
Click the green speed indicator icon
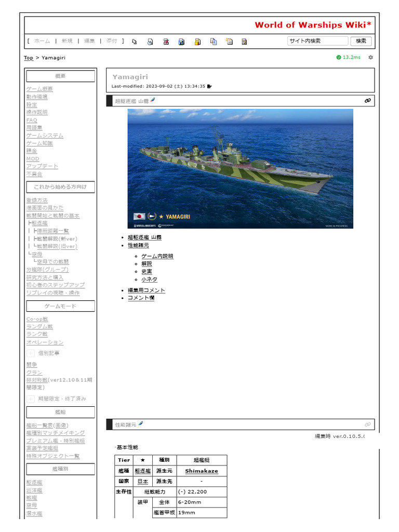tap(338, 57)
